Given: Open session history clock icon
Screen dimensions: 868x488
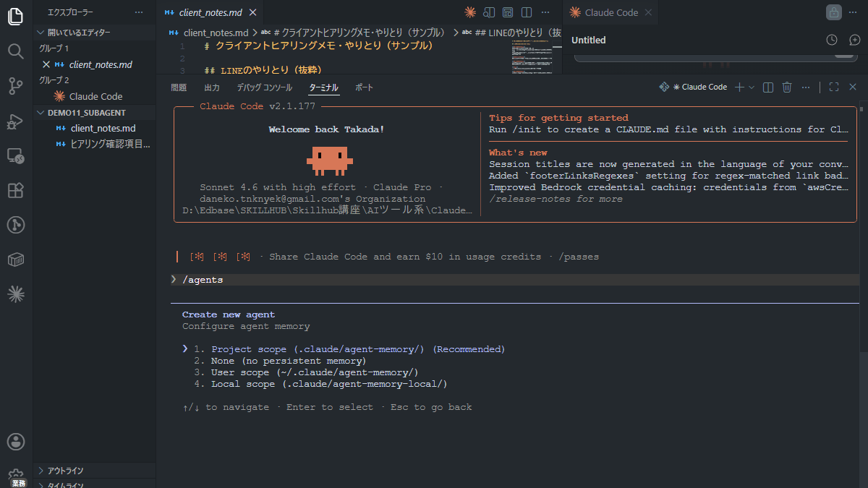Looking at the screenshot, I should [x=832, y=40].
